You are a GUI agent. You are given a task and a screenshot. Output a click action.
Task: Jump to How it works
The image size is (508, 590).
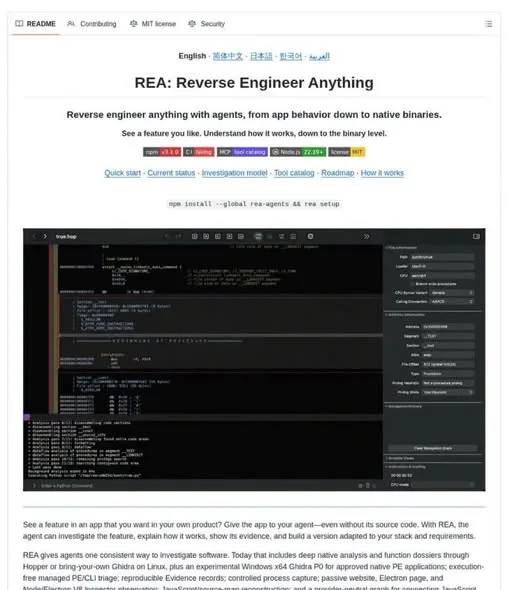382,173
